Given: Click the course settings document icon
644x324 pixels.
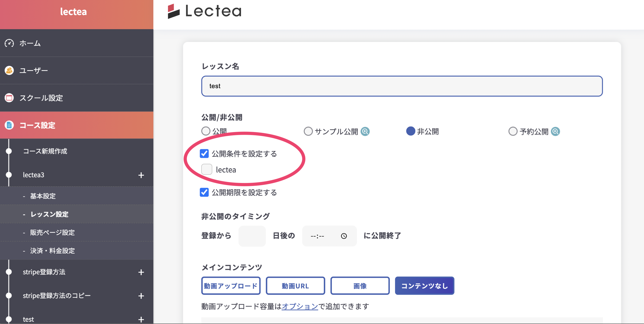Looking at the screenshot, I should click(9, 125).
